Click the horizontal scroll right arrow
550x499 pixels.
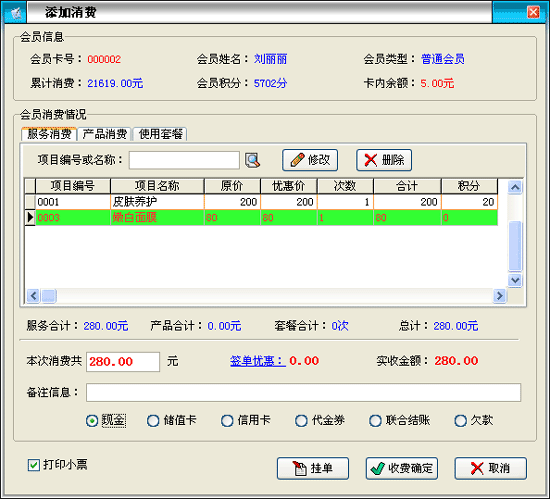[499, 296]
